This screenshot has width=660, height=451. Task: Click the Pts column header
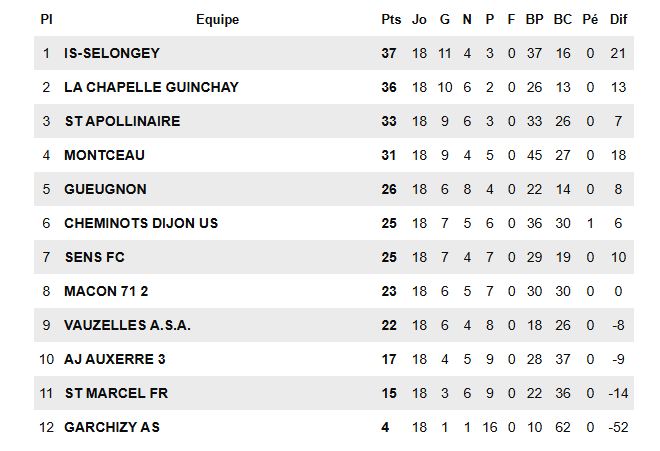point(391,19)
